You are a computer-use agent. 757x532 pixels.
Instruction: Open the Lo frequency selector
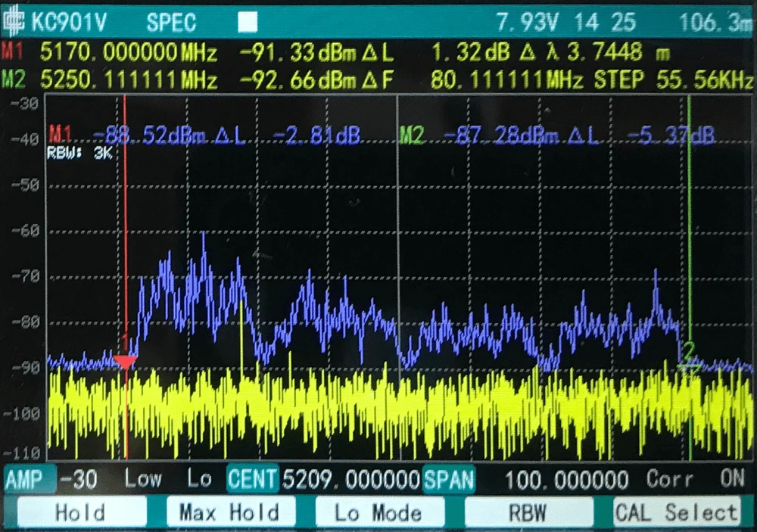(198, 479)
